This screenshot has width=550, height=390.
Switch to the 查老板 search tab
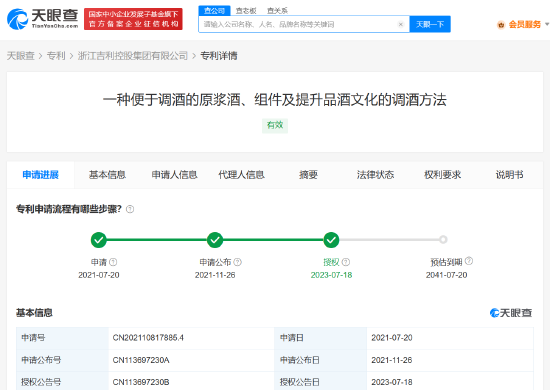point(246,11)
